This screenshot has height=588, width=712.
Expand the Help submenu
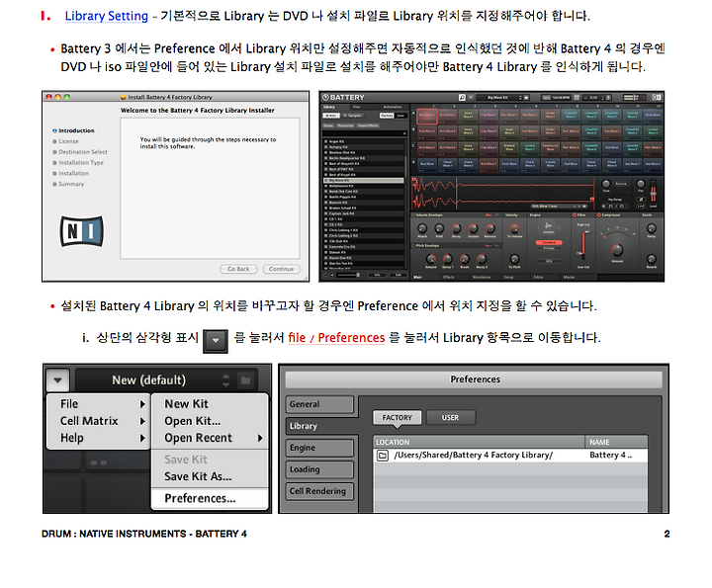tap(98, 438)
